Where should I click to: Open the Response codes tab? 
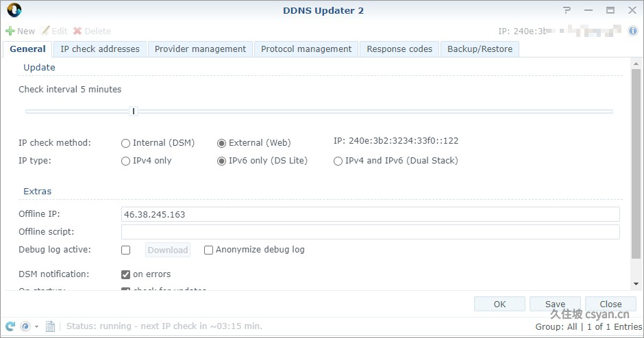[399, 49]
